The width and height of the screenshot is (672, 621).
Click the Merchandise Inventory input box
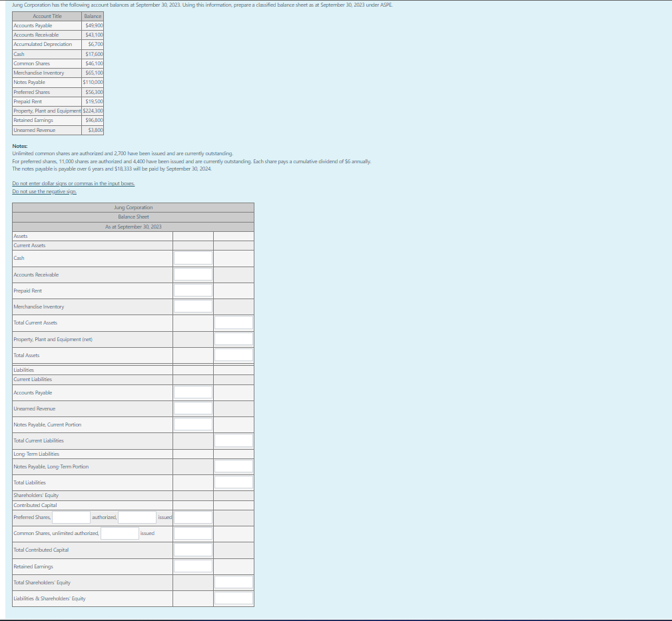[x=192, y=306]
